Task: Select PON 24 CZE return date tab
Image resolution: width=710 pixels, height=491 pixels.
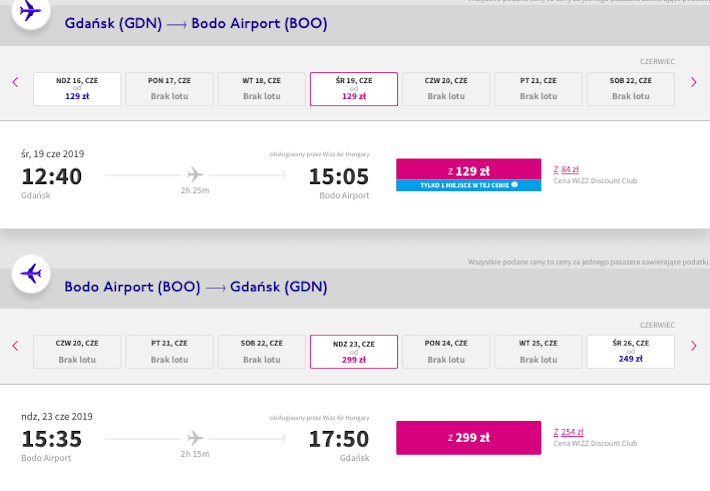Action: pyautogui.click(x=446, y=352)
